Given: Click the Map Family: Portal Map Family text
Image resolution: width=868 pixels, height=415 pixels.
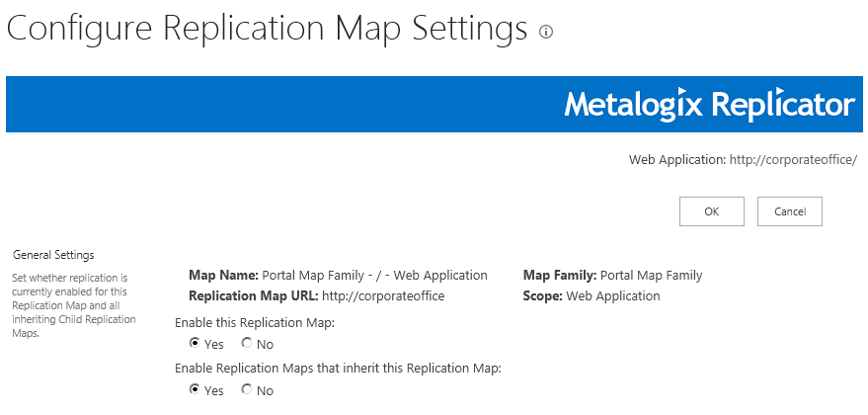Looking at the screenshot, I should [612, 276].
